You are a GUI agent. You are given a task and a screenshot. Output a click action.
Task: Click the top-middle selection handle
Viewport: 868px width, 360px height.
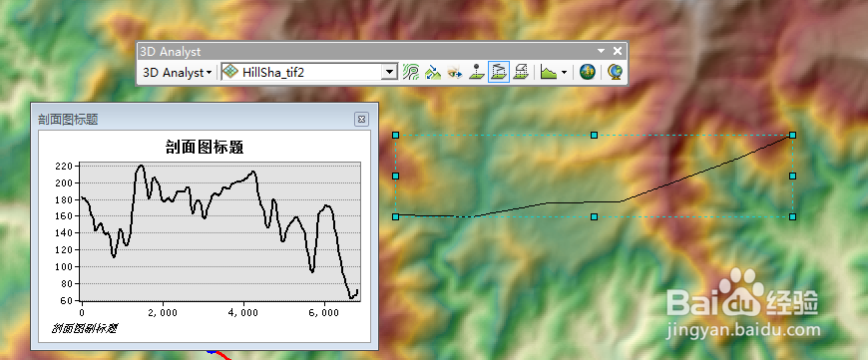594,135
